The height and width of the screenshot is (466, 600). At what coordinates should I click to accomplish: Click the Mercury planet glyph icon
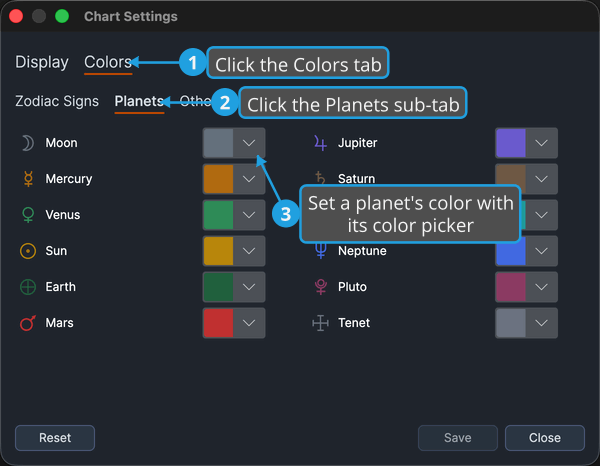point(28,179)
